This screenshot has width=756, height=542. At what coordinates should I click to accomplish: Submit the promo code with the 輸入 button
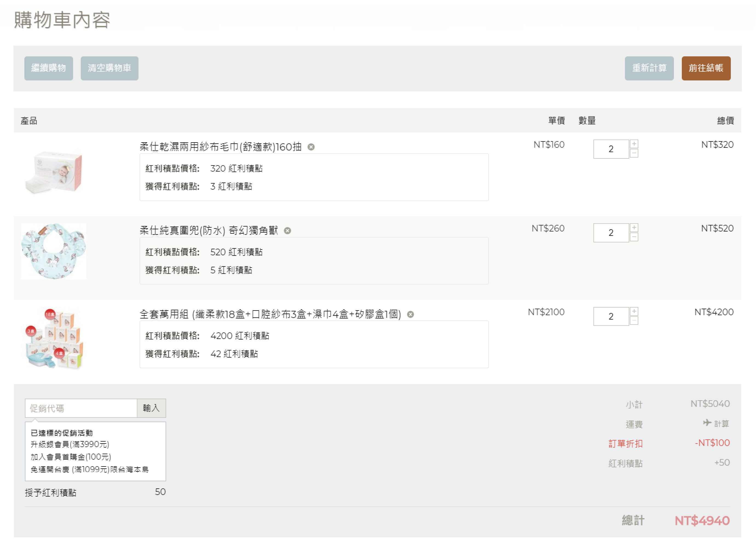(151, 408)
